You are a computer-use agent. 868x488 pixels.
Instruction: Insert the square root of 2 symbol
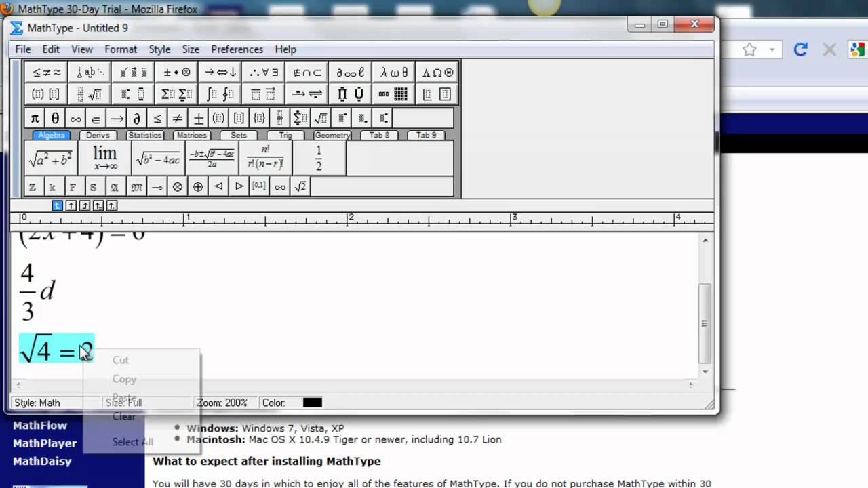[300, 187]
